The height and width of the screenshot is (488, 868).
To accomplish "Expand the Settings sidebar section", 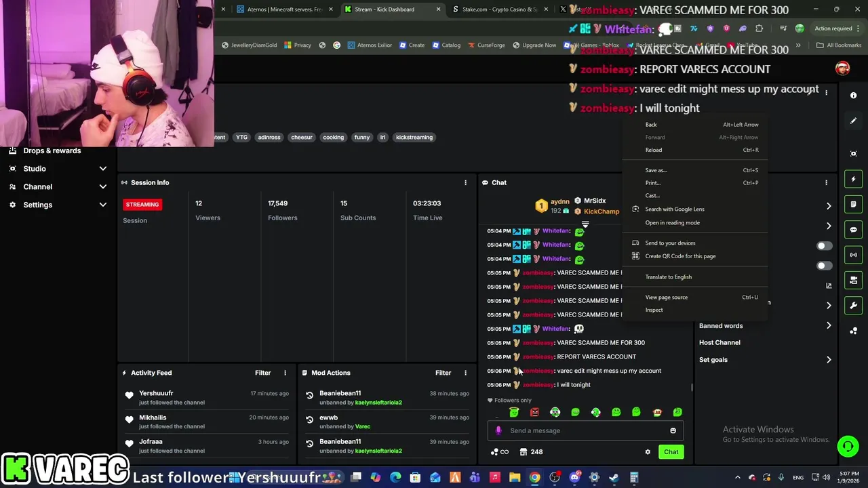I will 103,205.
